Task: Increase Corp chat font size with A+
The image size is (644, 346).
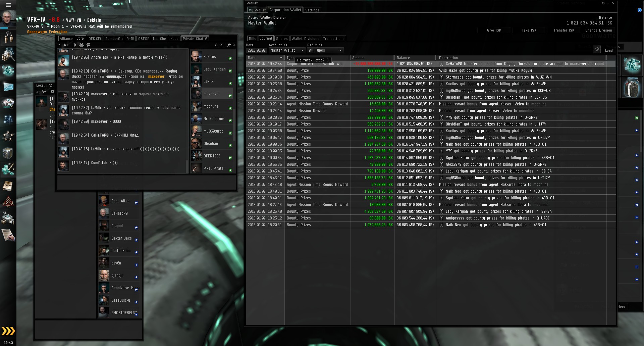Action: tap(66, 45)
